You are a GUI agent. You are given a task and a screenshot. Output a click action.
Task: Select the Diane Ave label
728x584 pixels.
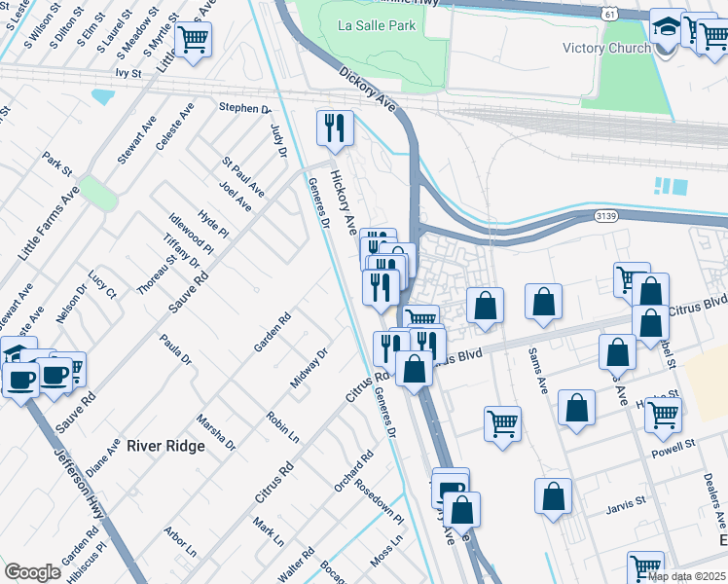click(x=103, y=457)
